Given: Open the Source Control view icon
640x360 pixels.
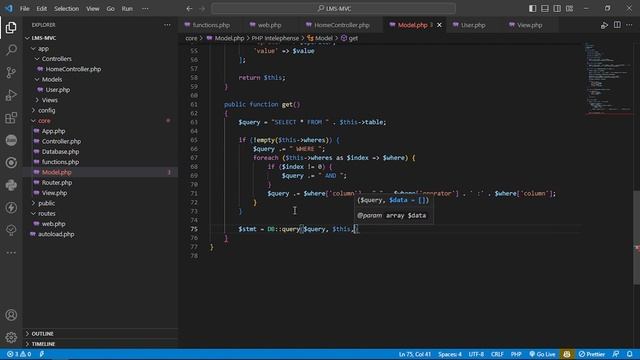Looking at the screenshot, I should tap(11, 72).
